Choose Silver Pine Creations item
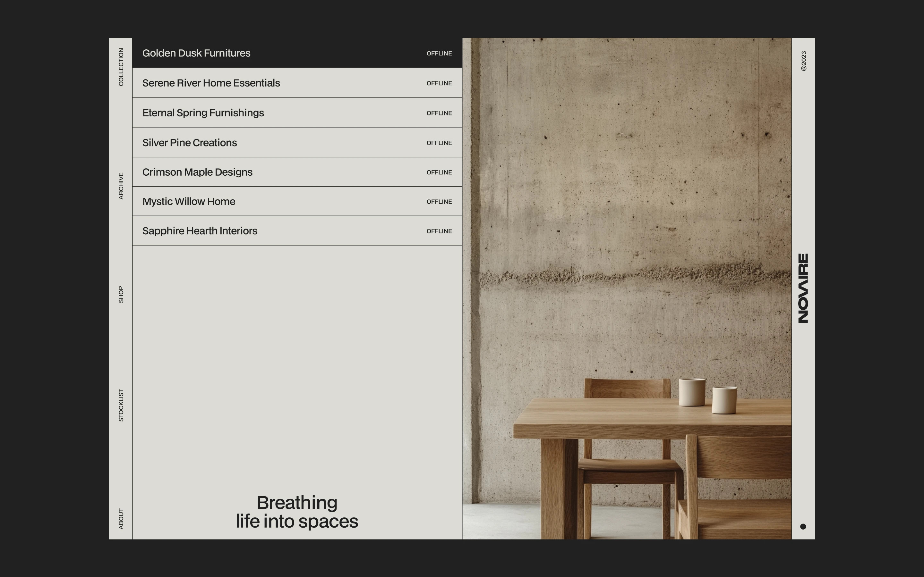The height and width of the screenshot is (577, 924). point(190,142)
